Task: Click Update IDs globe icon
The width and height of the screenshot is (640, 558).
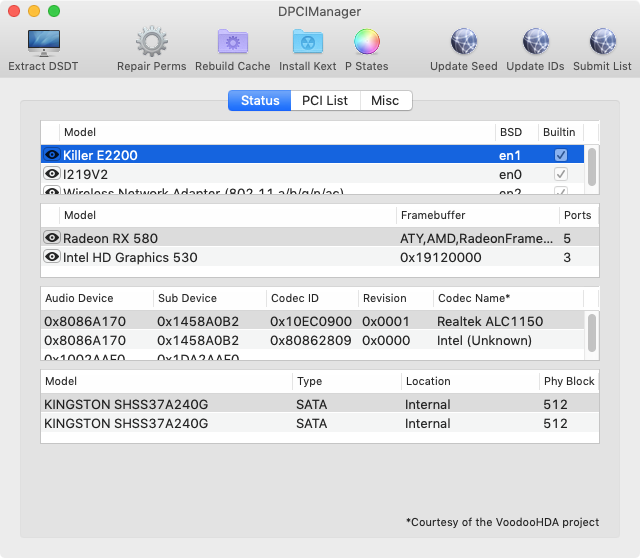Action: coord(536,42)
